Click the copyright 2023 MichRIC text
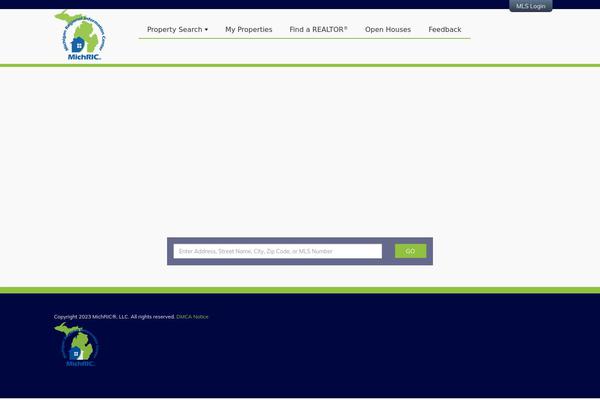 (114, 317)
